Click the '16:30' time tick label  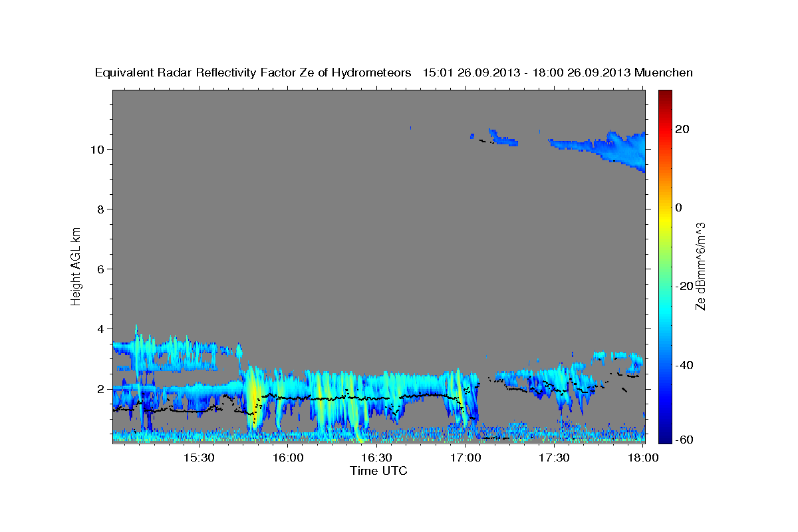376,458
